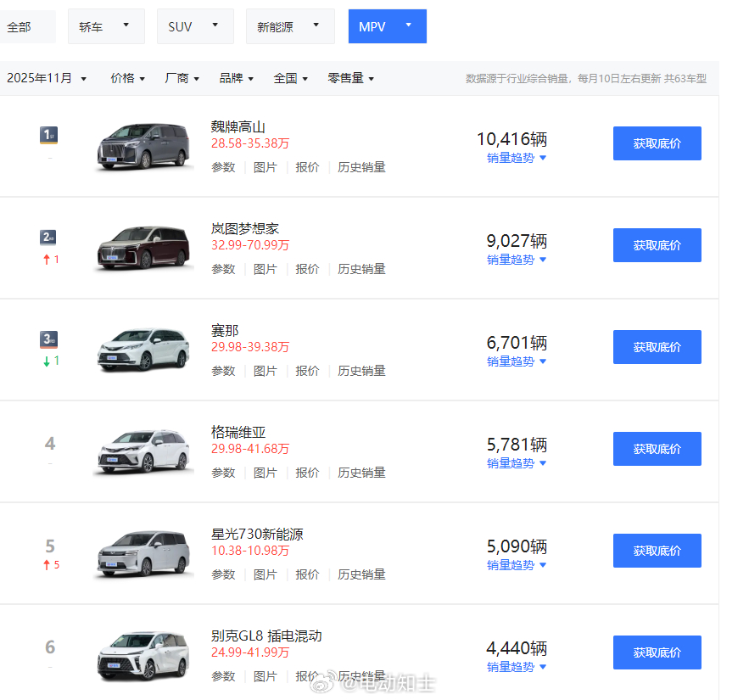Image resolution: width=749 pixels, height=700 pixels.
Task: Expand 销量趋势 under 6,701辆
Action: coord(517,361)
